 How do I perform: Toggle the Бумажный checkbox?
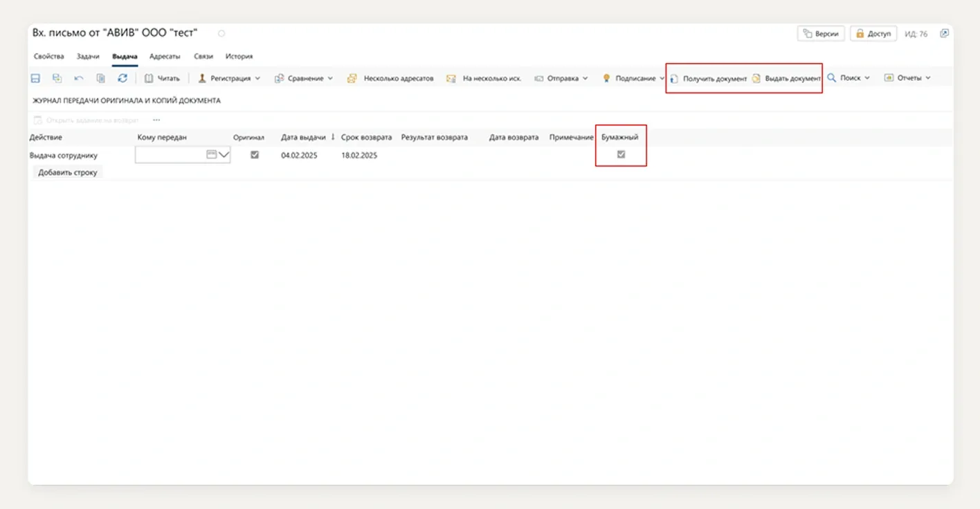[x=621, y=155]
